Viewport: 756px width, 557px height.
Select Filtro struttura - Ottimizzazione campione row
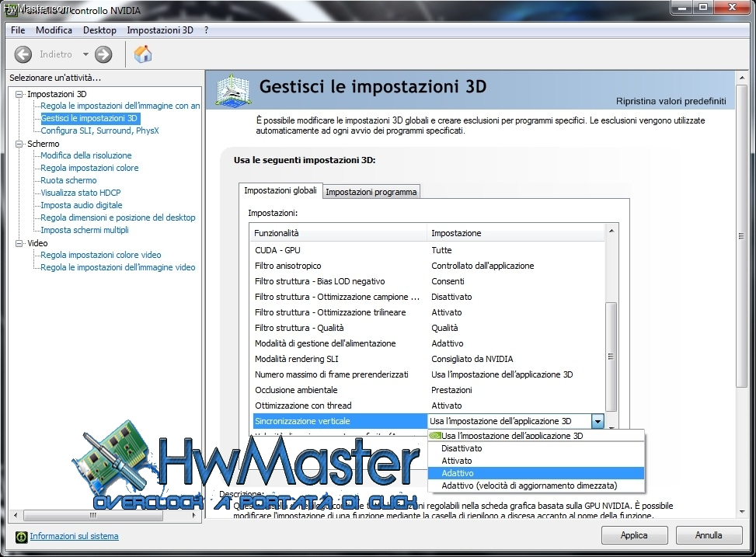coord(428,297)
